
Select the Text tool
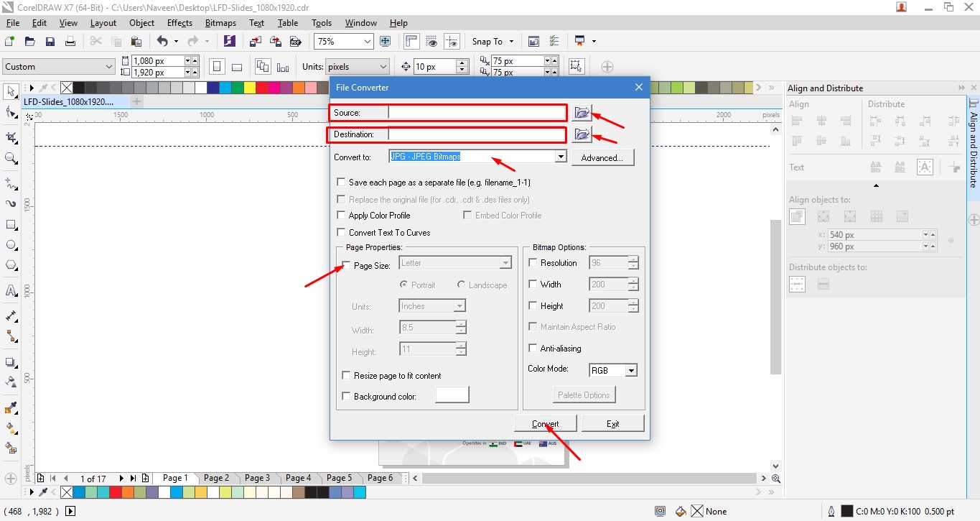pyautogui.click(x=10, y=290)
